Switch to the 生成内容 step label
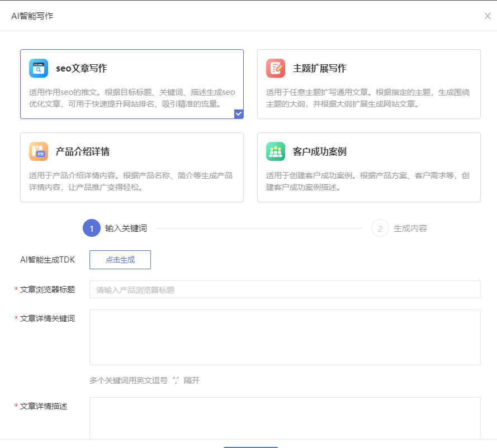 410,228
